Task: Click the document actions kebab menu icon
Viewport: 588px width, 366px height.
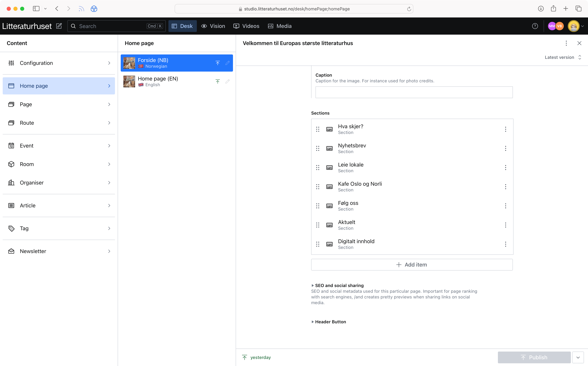Action: pyautogui.click(x=566, y=43)
